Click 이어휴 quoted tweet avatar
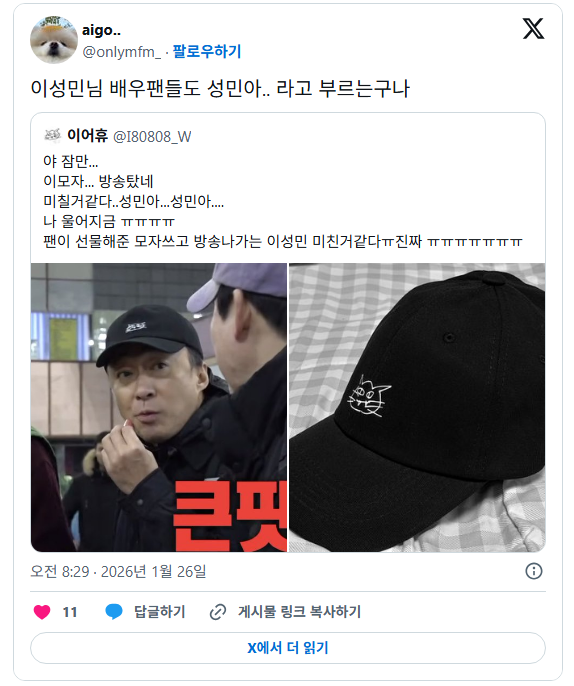Viewport: 574px width, 686px height. (52, 136)
